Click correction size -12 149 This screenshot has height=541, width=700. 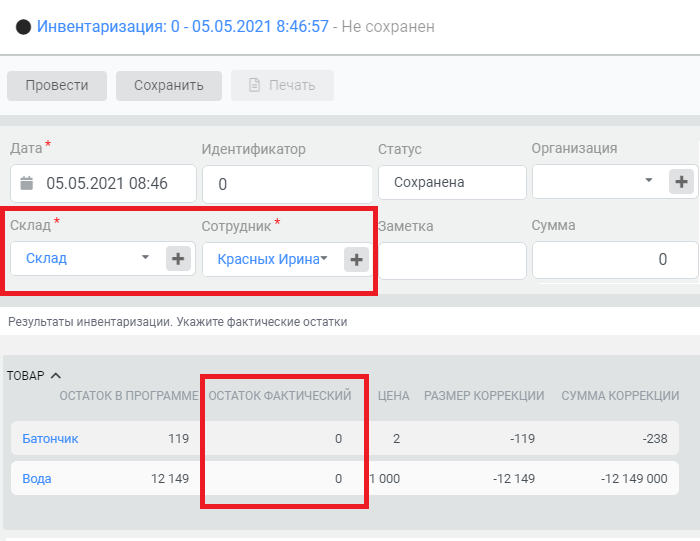point(514,479)
